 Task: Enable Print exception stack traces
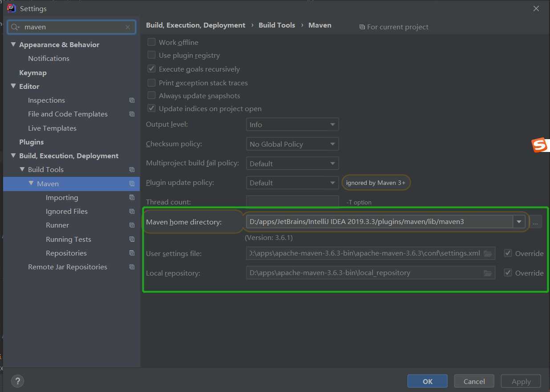(x=151, y=83)
